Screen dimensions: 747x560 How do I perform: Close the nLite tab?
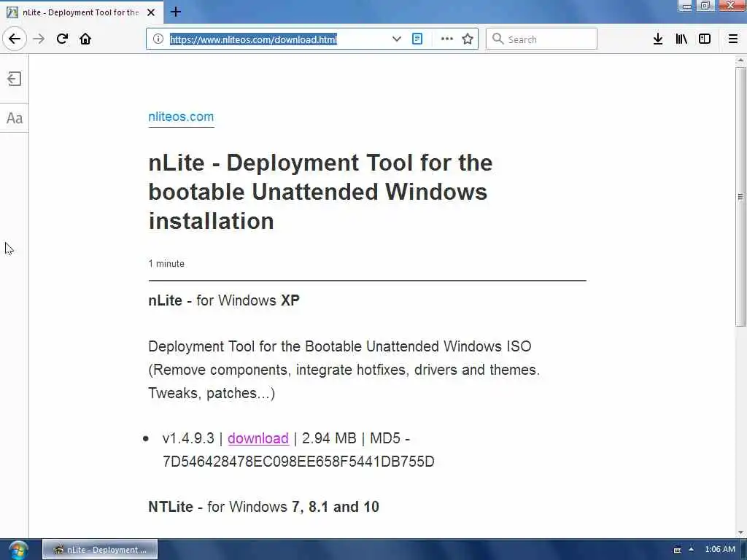151,12
